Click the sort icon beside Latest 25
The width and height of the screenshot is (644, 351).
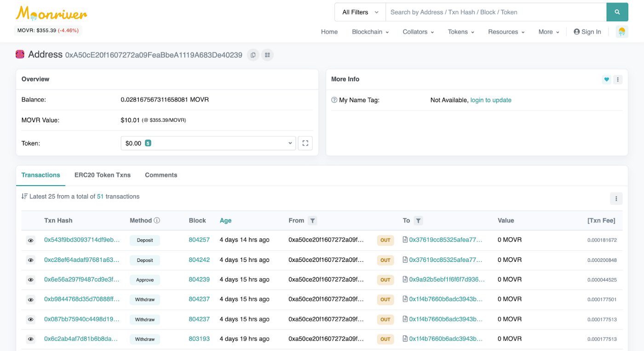(x=24, y=196)
